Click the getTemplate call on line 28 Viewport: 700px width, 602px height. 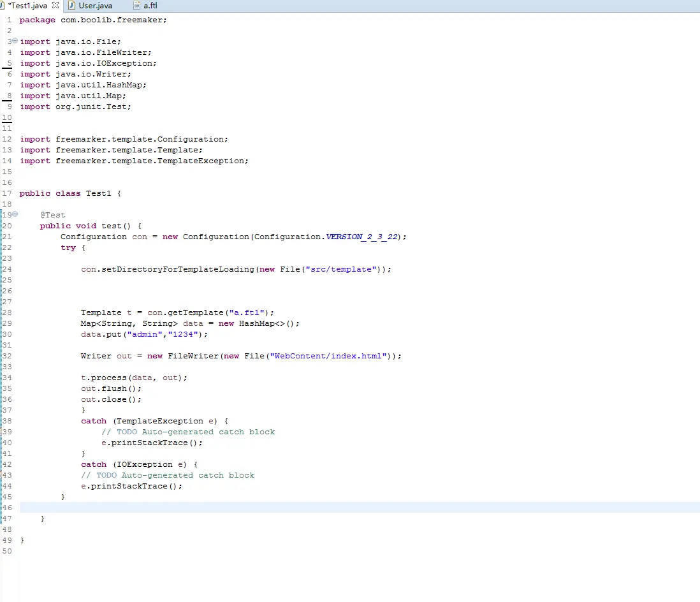pyautogui.click(x=196, y=312)
